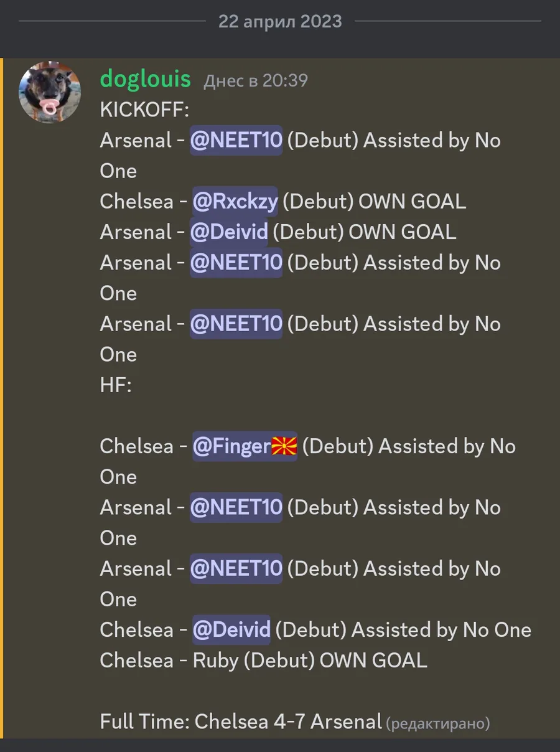The width and height of the screenshot is (560, 752).
Task: Tap the (редактирано) edited label
Action: 438,723
